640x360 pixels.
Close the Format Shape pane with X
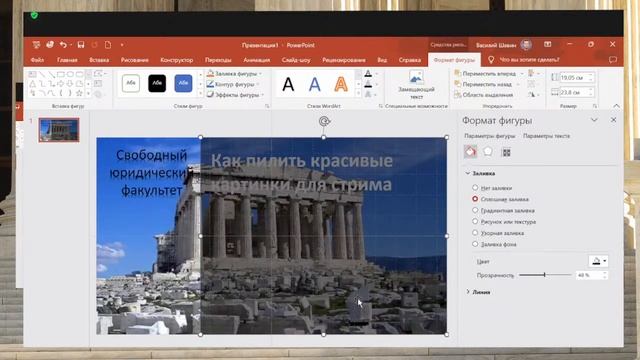point(613,120)
